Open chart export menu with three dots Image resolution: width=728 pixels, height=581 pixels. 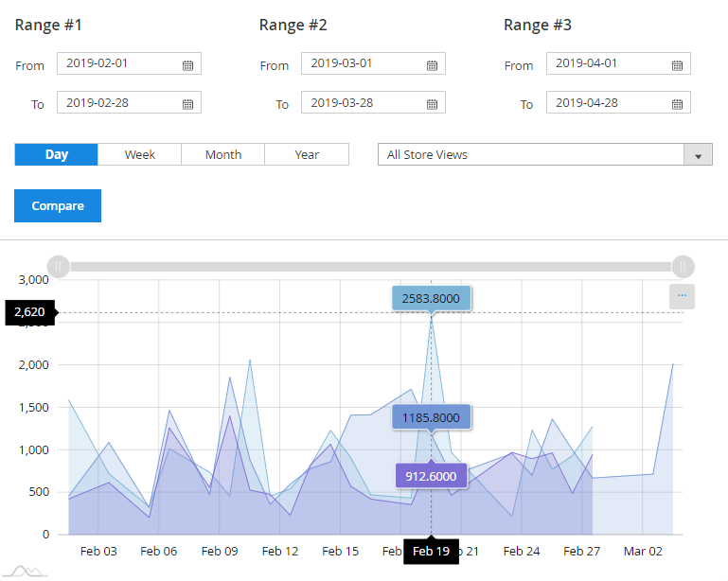click(x=682, y=296)
